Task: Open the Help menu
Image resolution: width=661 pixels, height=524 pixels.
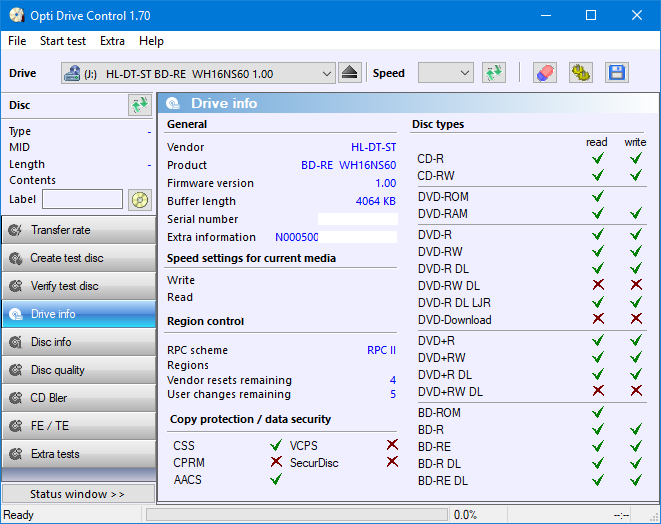Action: pyautogui.click(x=151, y=41)
